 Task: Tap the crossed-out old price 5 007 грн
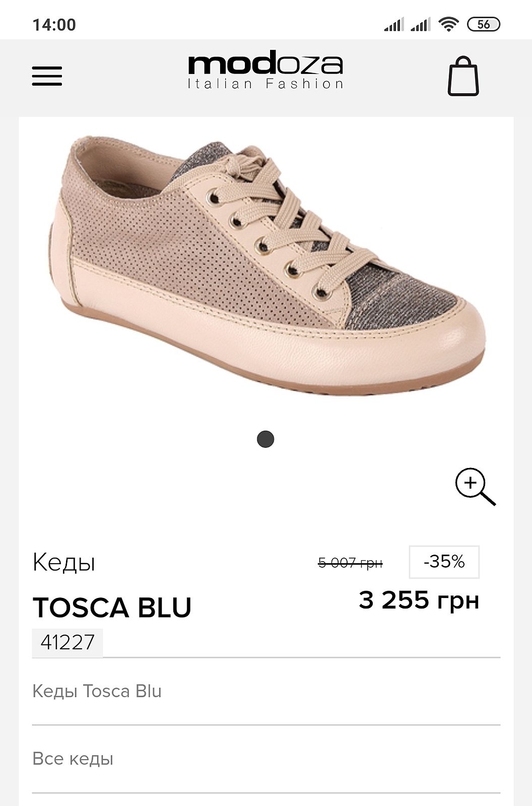350,563
